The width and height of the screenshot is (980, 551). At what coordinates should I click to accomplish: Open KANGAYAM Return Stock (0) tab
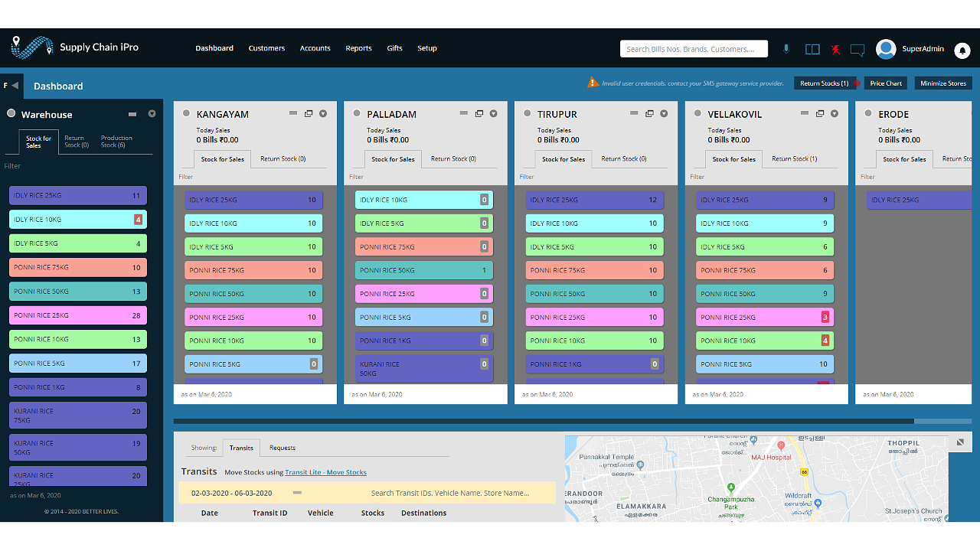(283, 159)
